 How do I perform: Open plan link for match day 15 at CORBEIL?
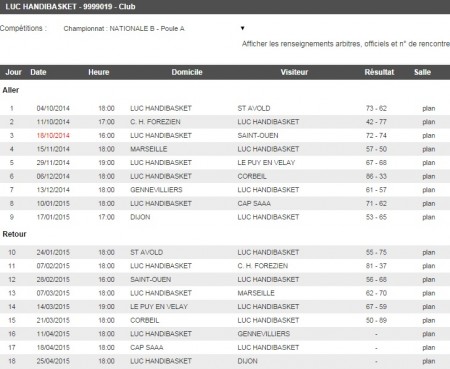click(x=429, y=320)
